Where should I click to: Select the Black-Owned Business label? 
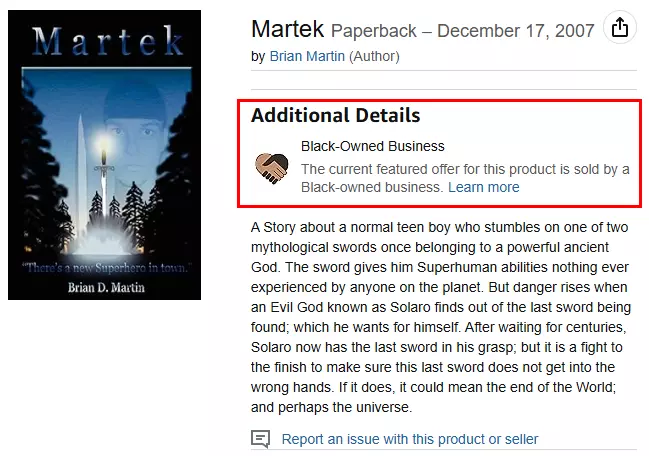[x=373, y=146]
